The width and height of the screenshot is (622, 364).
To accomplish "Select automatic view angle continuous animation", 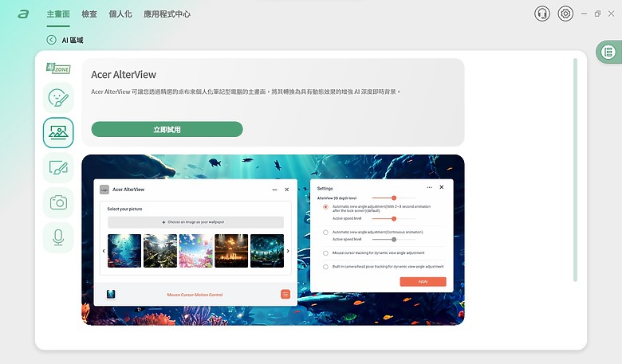I will pos(325,233).
